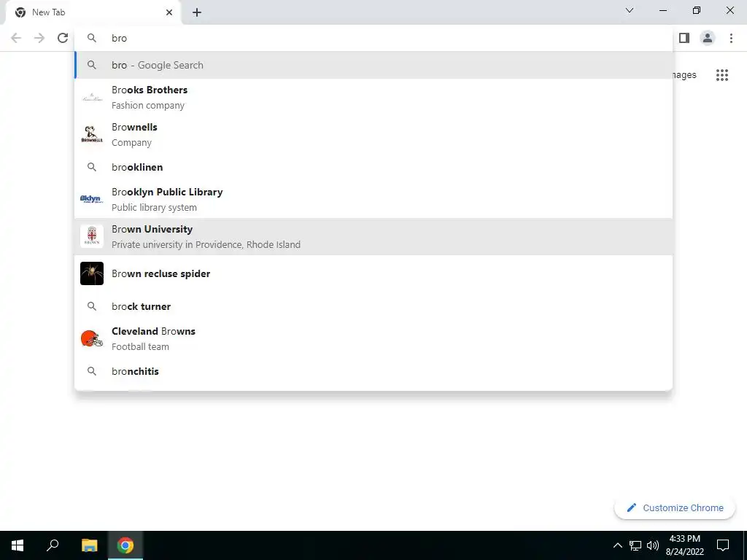This screenshot has height=560, width=747.
Task: Click the spider photo thumbnail
Action: click(92, 273)
